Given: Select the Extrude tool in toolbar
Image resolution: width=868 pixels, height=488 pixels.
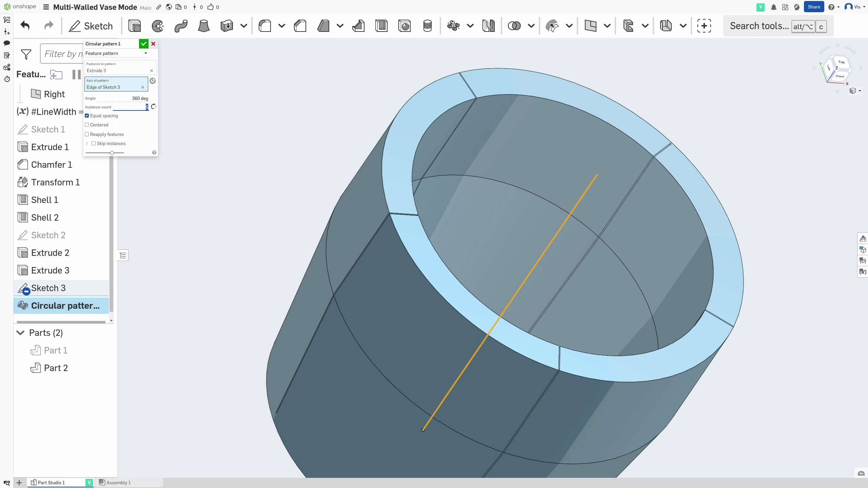Looking at the screenshot, I should coord(135,26).
